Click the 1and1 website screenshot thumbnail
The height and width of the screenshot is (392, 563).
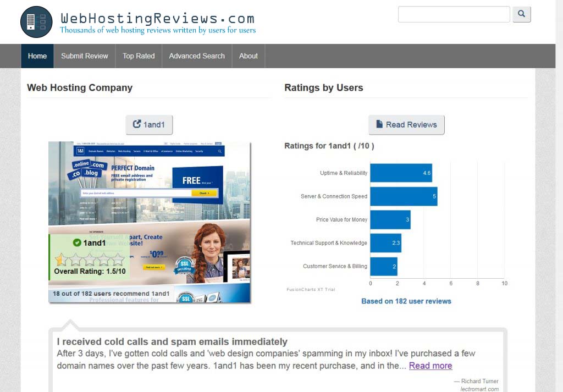click(x=150, y=222)
